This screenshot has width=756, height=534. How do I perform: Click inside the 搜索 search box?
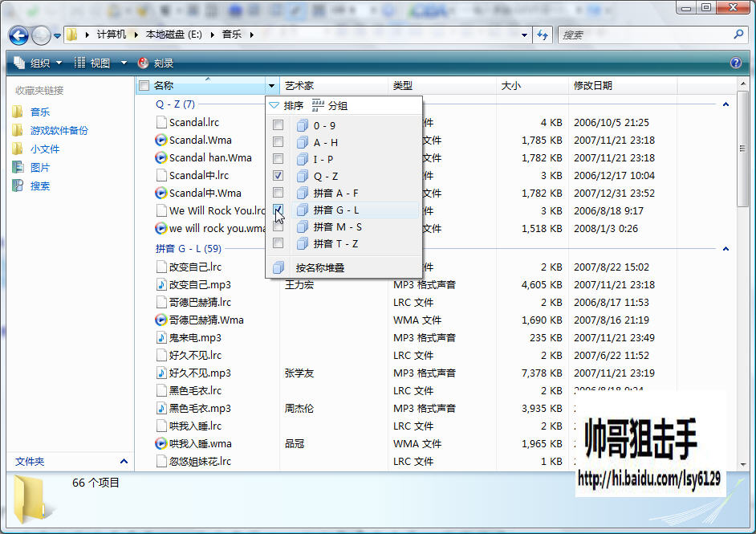point(645,35)
